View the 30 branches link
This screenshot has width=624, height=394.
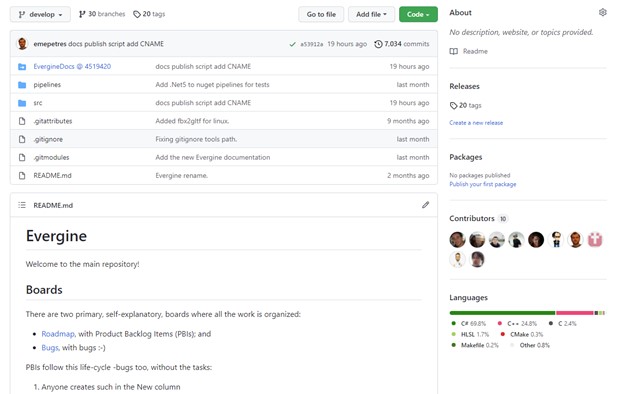point(102,14)
